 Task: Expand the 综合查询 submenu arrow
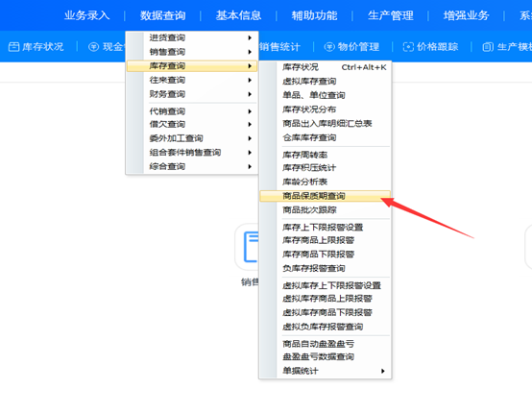pos(250,166)
